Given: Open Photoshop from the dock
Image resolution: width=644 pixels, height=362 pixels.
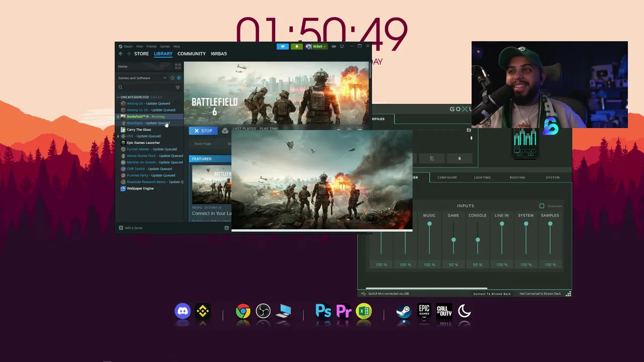Looking at the screenshot, I should point(324,312).
